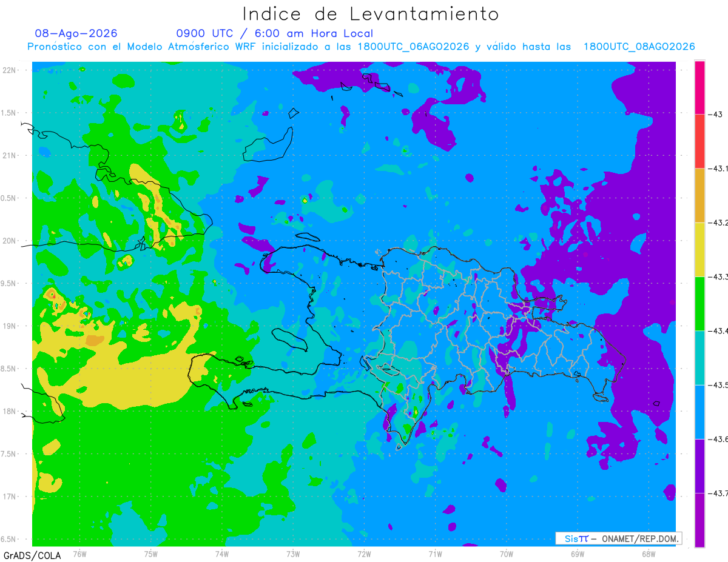Click the "75W" longitude axis label
This screenshot has height=562, width=728.
pos(150,554)
